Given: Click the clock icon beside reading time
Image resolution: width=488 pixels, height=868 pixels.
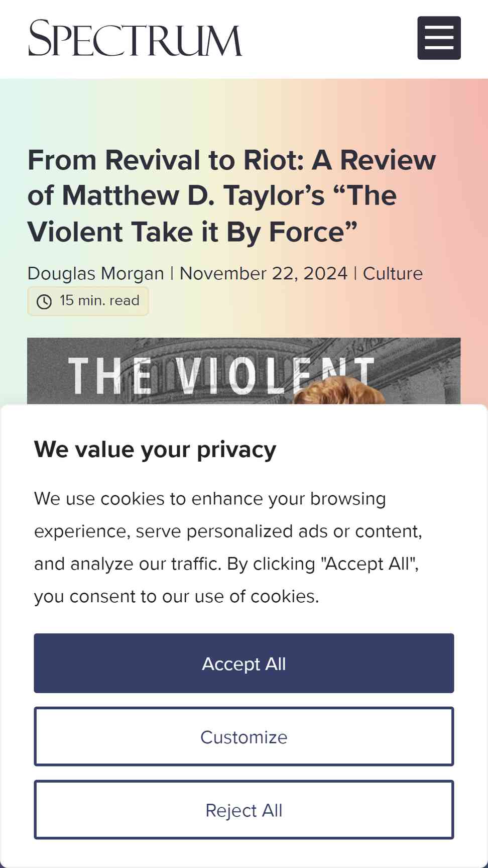Looking at the screenshot, I should [x=44, y=301].
